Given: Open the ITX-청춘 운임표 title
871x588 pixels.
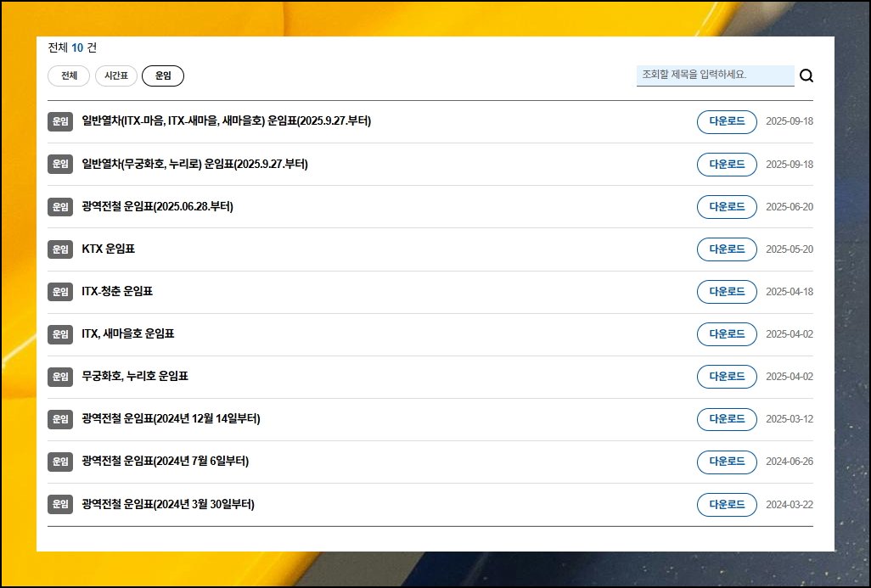Looking at the screenshot, I should (116, 292).
